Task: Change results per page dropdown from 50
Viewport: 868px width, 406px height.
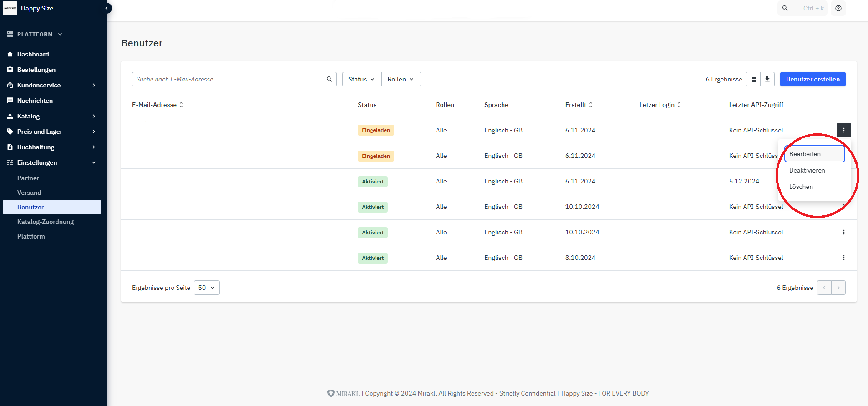Action: [207, 288]
